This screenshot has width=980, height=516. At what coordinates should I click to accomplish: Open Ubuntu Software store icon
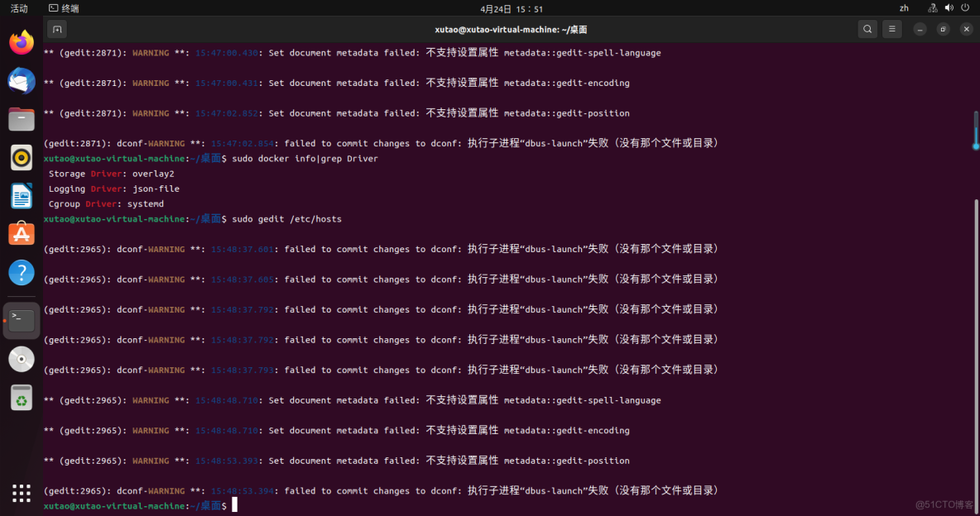[22, 234]
